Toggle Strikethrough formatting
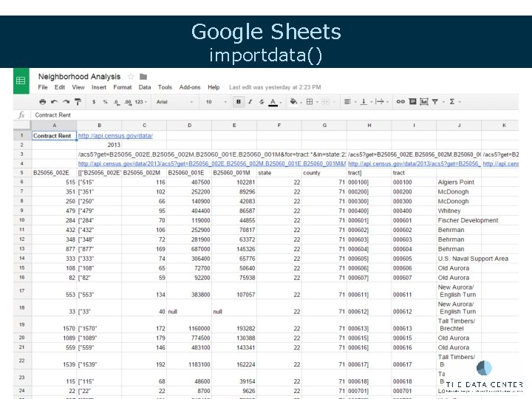532x399 pixels. [262, 102]
